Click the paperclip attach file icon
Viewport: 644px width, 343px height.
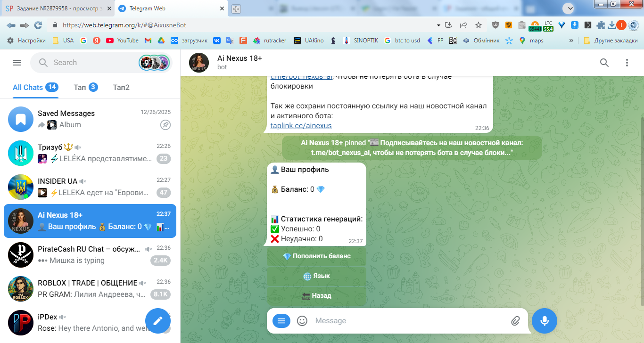515,321
